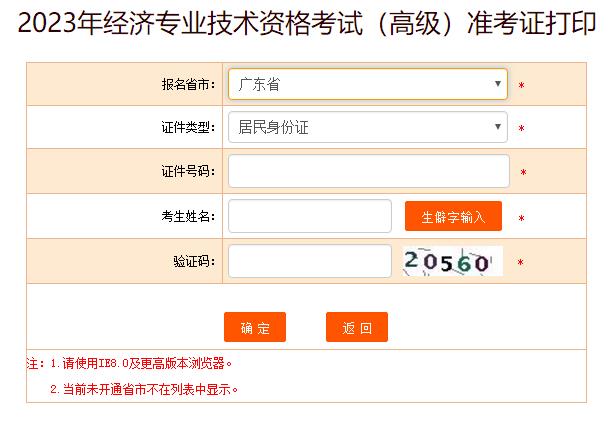Click the 验证码 label text

pos(194,261)
